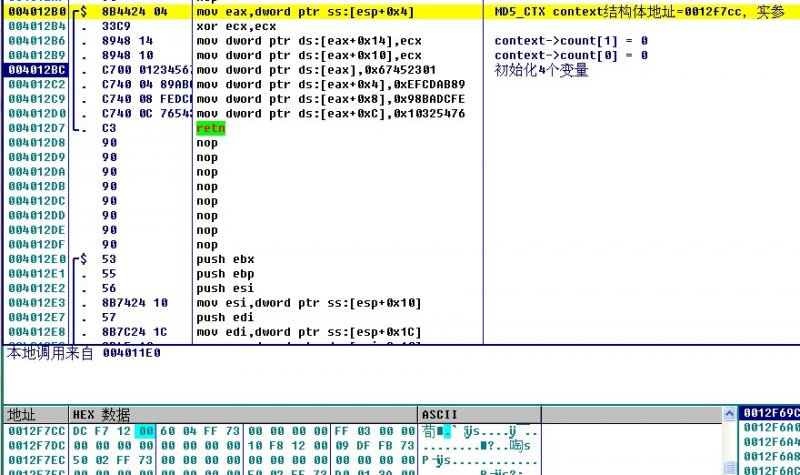Select nop at address 004012DB
Screen dimensions: 800x475
207,186
